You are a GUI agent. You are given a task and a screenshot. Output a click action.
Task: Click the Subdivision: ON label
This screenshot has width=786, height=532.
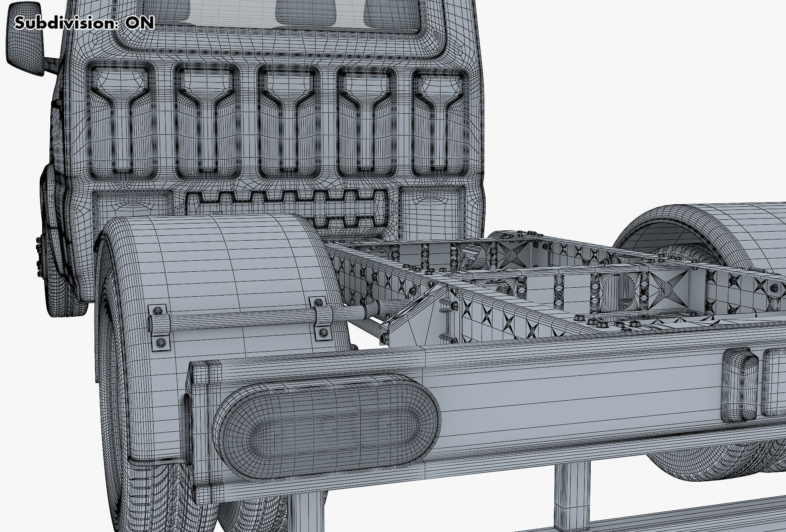(84, 23)
